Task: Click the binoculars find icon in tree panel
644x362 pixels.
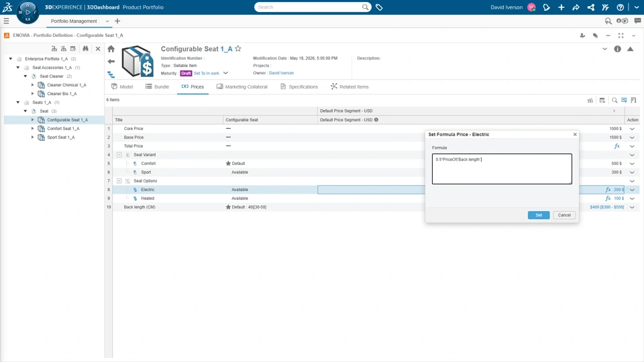Action: click(x=85, y=48)
